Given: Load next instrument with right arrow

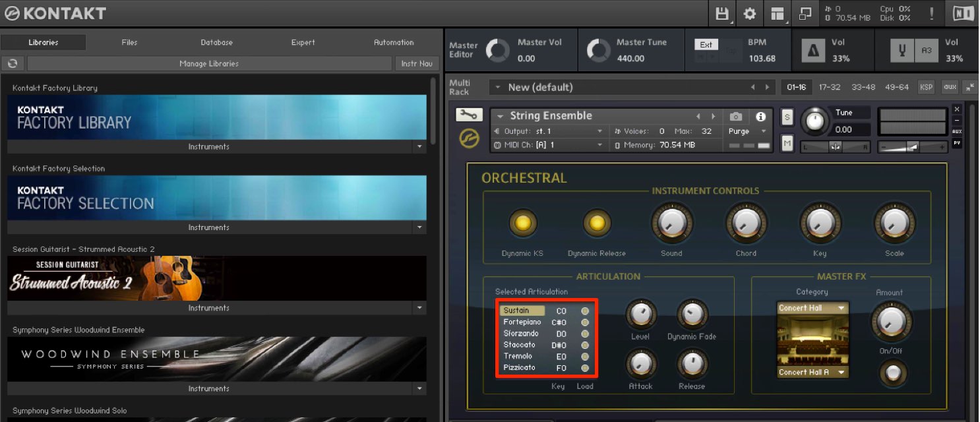Looking at the screenshot, I should point(713,117).
